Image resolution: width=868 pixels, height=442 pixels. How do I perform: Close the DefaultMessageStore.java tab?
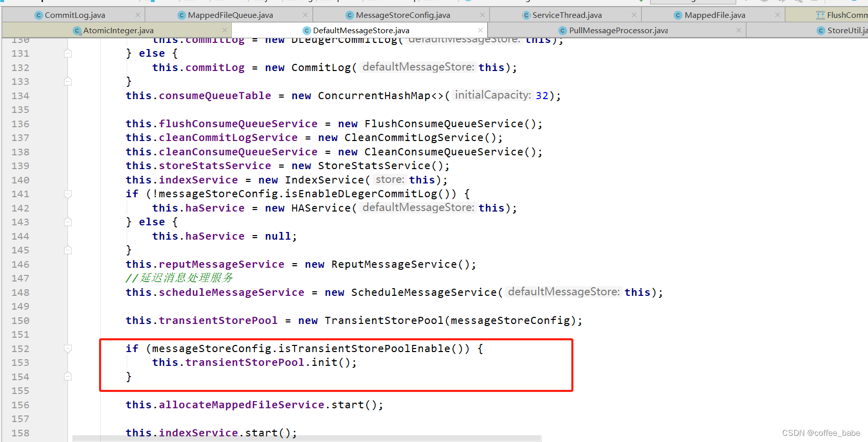click(x=480, y=31)
